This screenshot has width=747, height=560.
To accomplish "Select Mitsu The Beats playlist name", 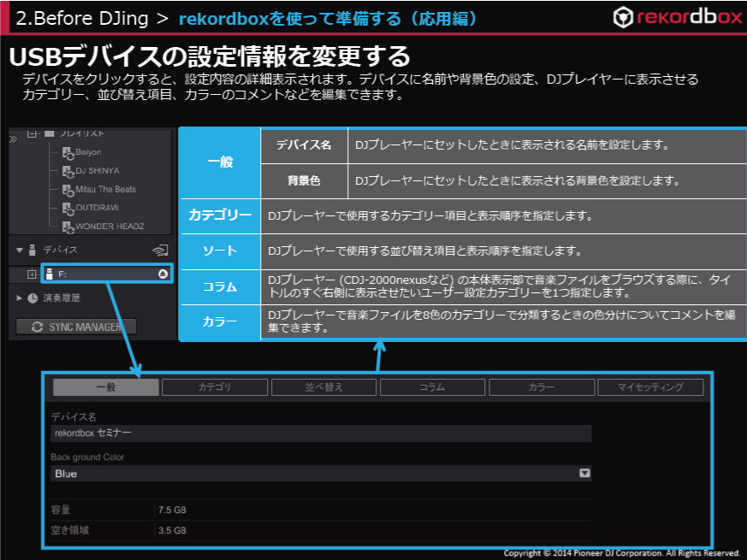I will (106, 190).
